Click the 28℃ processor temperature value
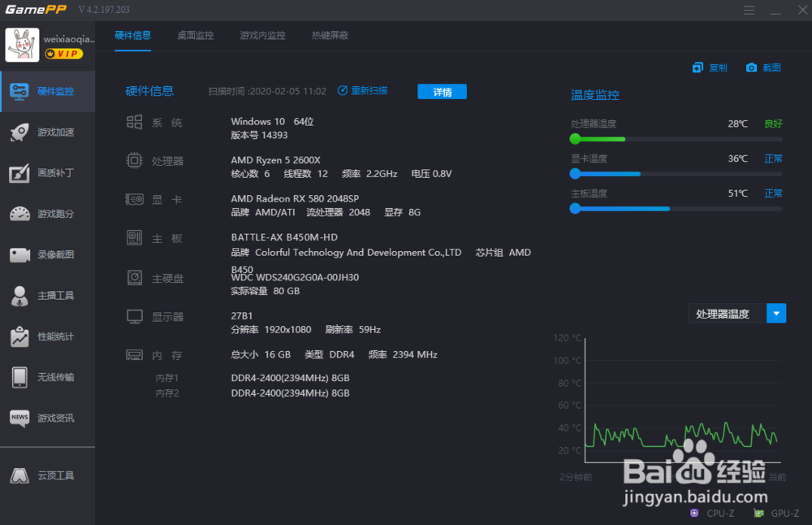Viewport: 812px width, 525px height. (x=737, y=124)
